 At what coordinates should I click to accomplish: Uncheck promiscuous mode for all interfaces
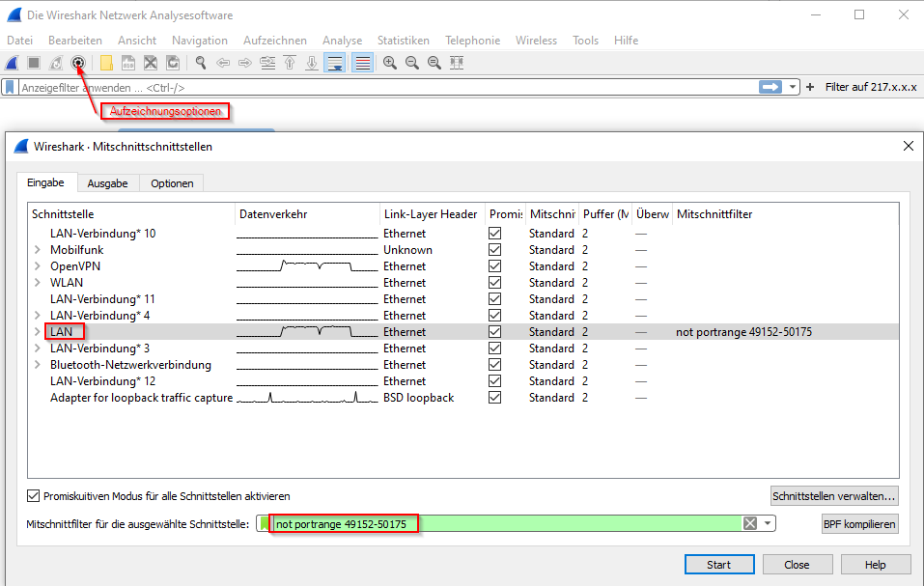tap(34, 496)
